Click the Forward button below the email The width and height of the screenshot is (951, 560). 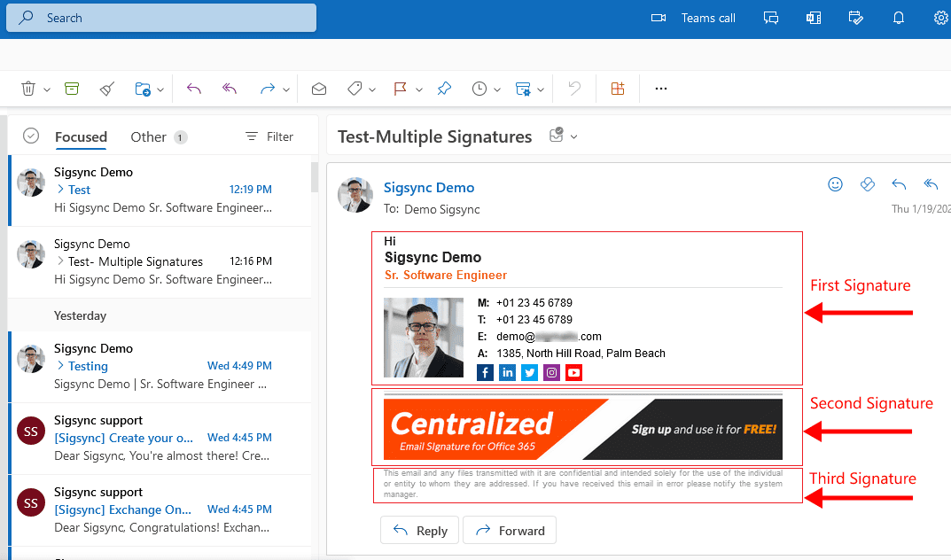click(510, 531)
